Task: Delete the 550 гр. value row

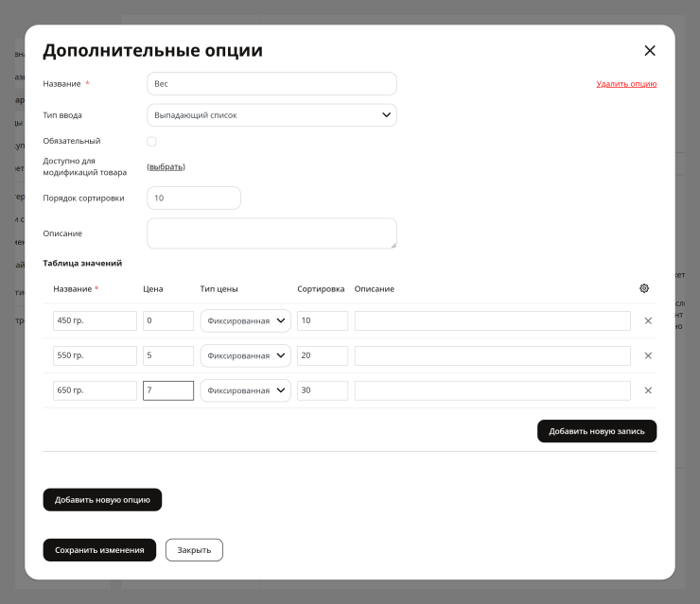Action: point(648,355)
